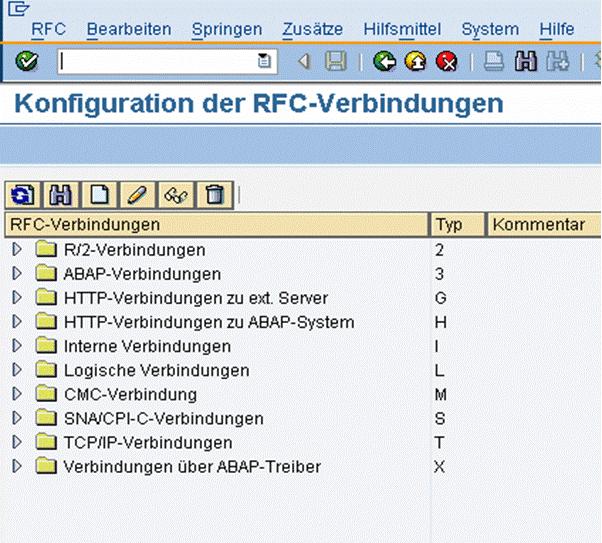This screenshot has height=543, width=602.
Task: Select the CMC-Verbindung label
Action: [x=131, y=395]
